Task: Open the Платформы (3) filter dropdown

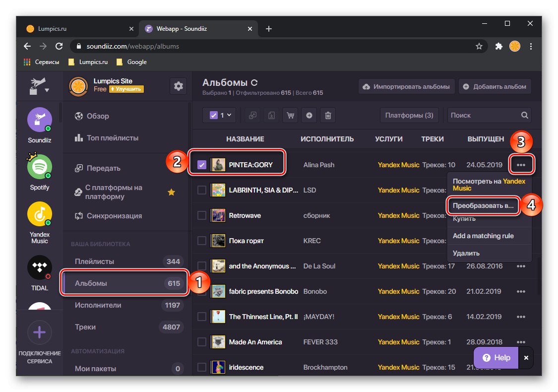Action: [x=409, y=115]
